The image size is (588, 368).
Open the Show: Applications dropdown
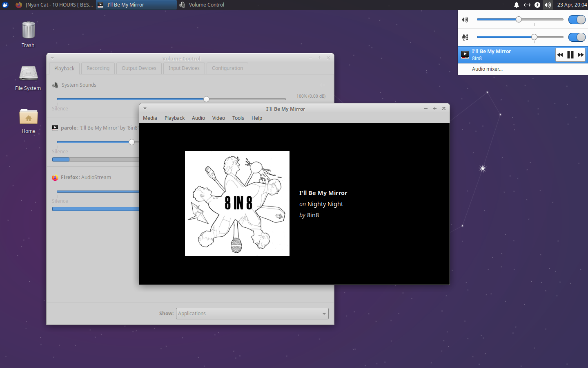point(252,314)
